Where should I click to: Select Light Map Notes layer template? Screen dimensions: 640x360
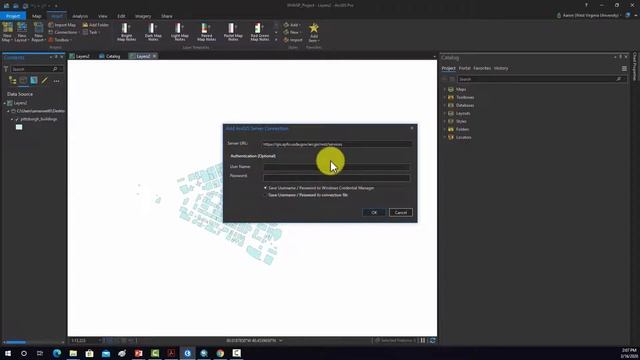(180, 32)
